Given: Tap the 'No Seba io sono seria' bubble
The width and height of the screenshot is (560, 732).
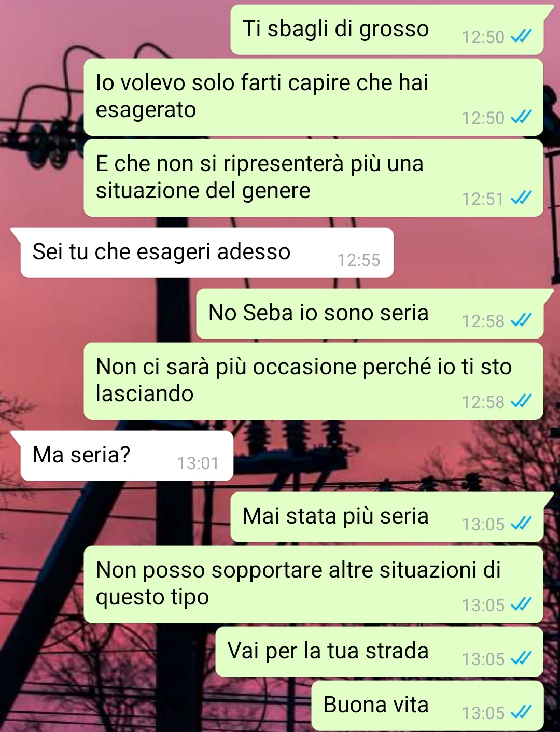Looking at the screenshot, I should pos(370,314).
